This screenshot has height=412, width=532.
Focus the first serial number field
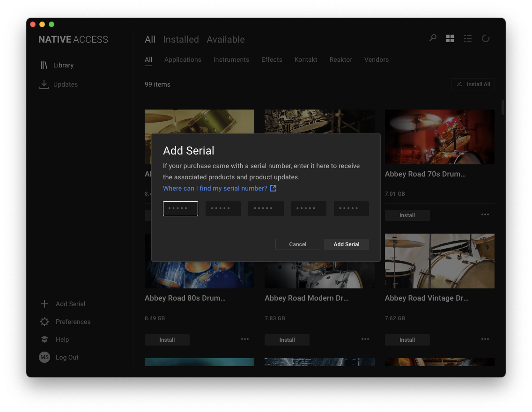click(180, 208)
